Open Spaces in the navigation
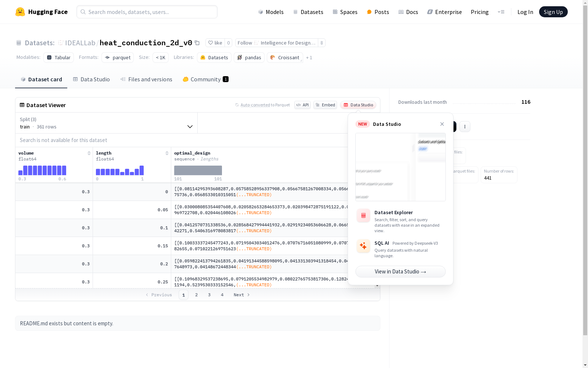Screen dimensions: 588x368 [345, 12]
